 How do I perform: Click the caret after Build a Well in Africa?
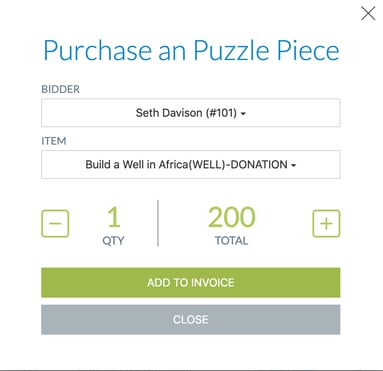point(293,165)
